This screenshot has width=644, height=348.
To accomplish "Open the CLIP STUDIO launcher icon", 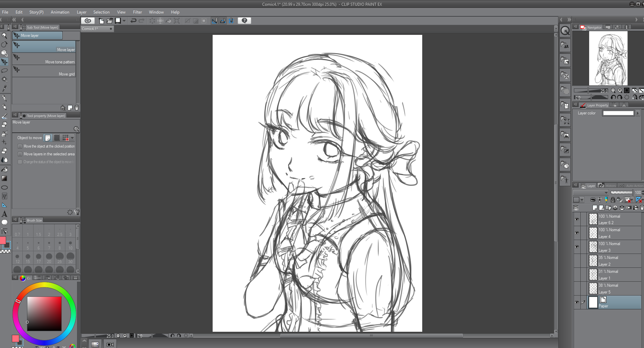I will pyautogui.click(x=88, y=21).
